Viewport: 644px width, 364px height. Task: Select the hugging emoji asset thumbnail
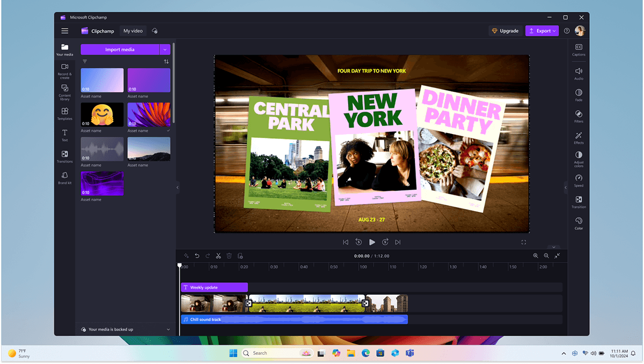point(102,114)
